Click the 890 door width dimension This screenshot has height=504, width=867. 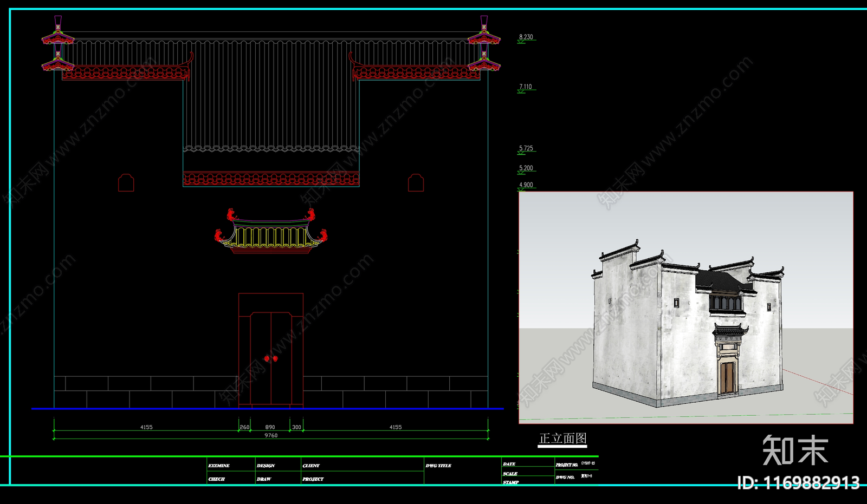click(270, 427)
